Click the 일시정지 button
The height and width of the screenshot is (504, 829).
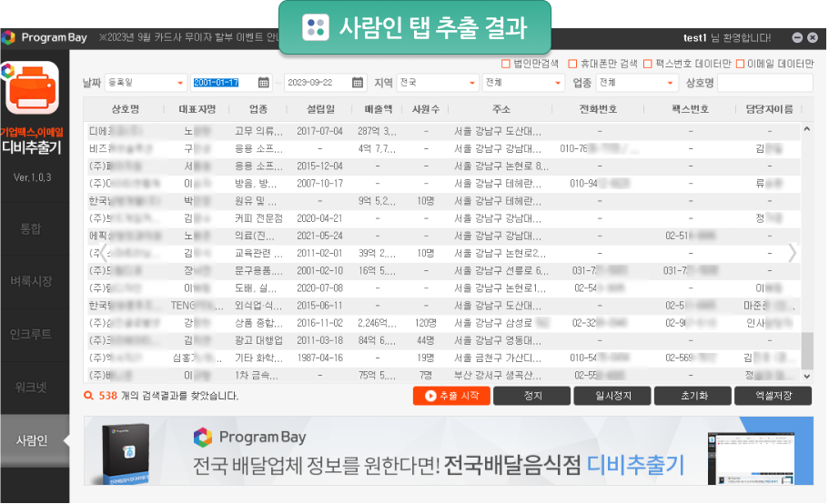(x=612, y=396)
